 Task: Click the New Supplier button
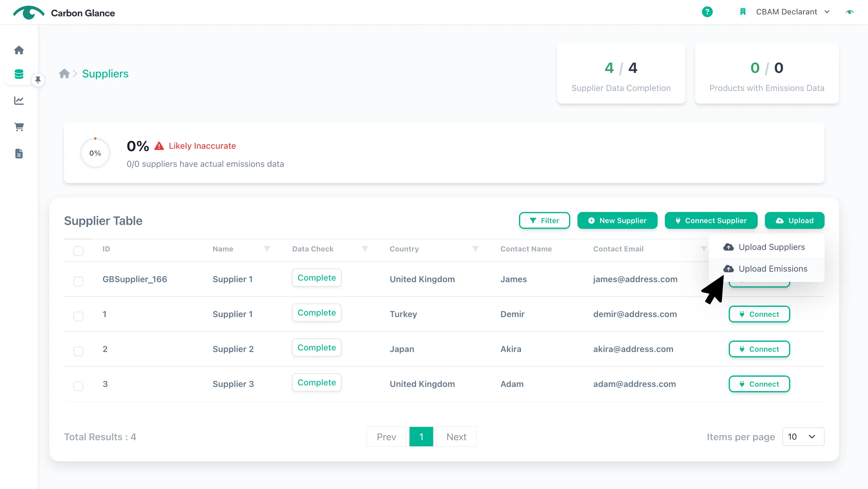617,220
